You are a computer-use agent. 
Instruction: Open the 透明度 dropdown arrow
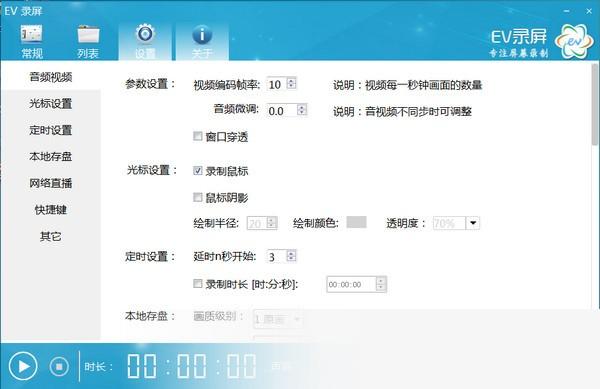473,223
